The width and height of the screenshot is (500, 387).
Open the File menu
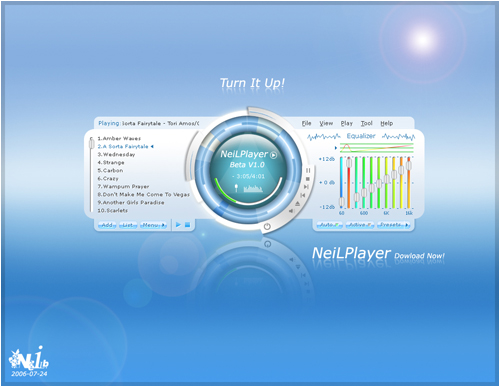pos(306,123)
